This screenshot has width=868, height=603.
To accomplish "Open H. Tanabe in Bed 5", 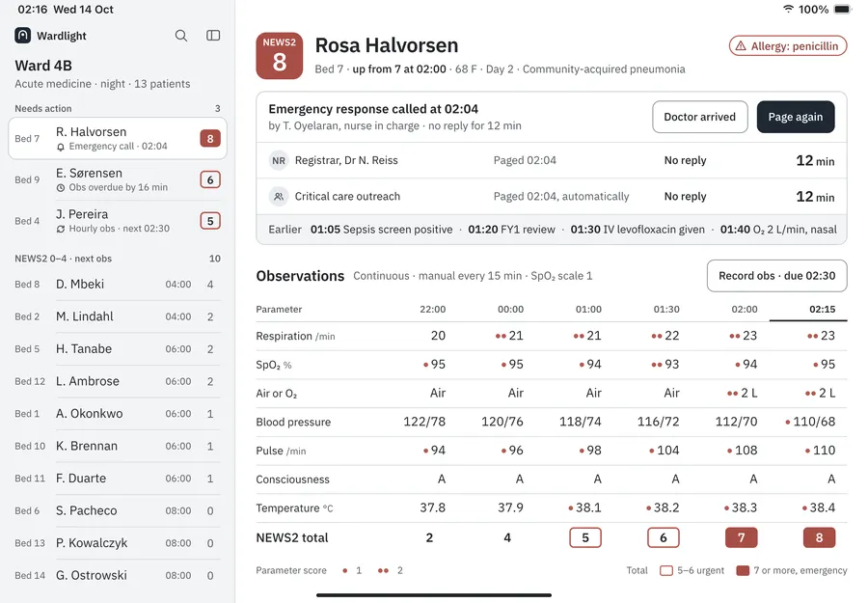I will (118, 349).
